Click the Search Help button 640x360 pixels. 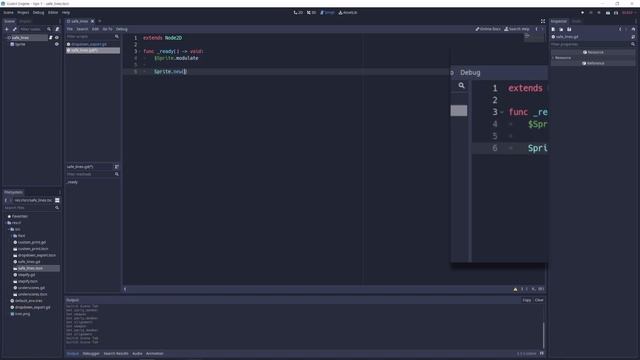tap(517, 29)
